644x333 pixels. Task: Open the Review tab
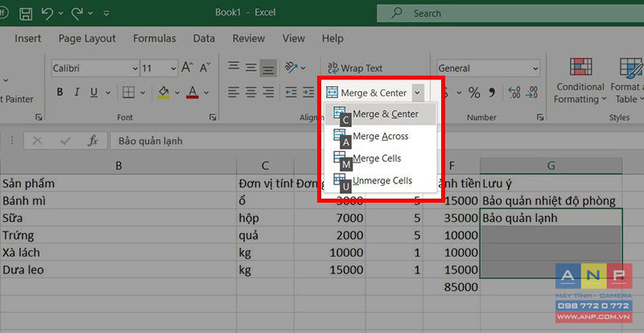pos(249,39)
